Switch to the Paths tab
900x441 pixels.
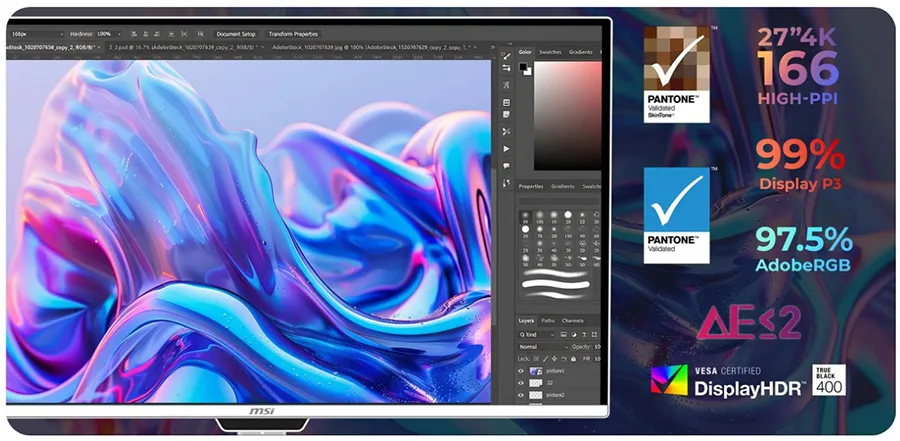[548, 320]
